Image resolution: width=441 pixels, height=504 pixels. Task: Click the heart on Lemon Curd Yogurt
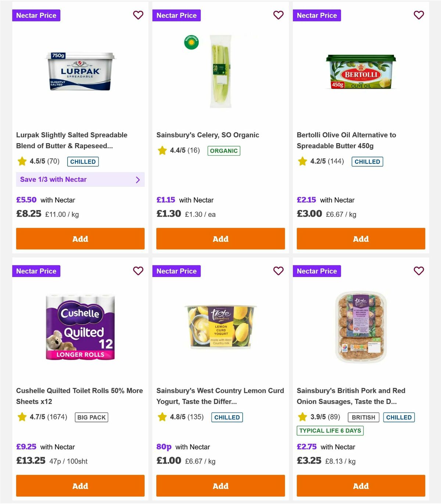tap(279, 271)
